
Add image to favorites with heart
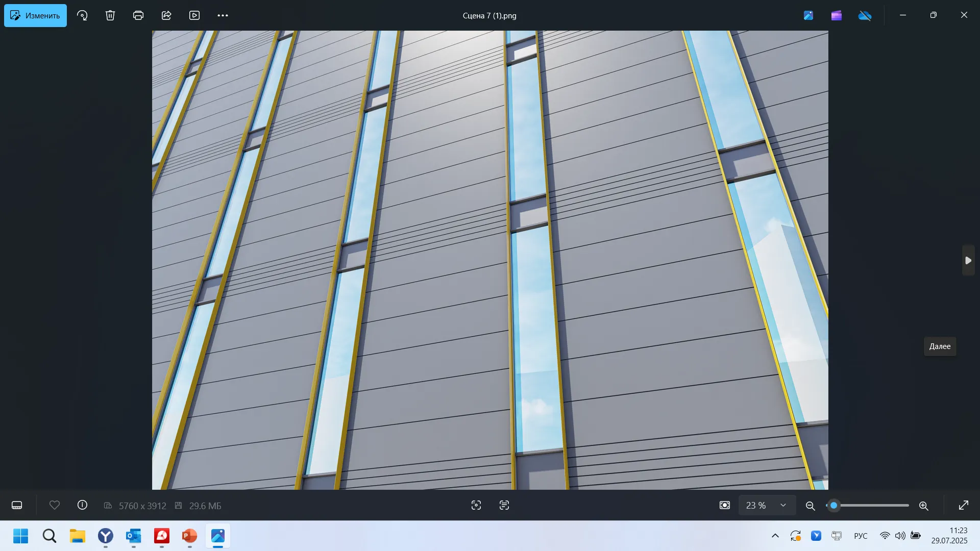click(x=55, y=505)
